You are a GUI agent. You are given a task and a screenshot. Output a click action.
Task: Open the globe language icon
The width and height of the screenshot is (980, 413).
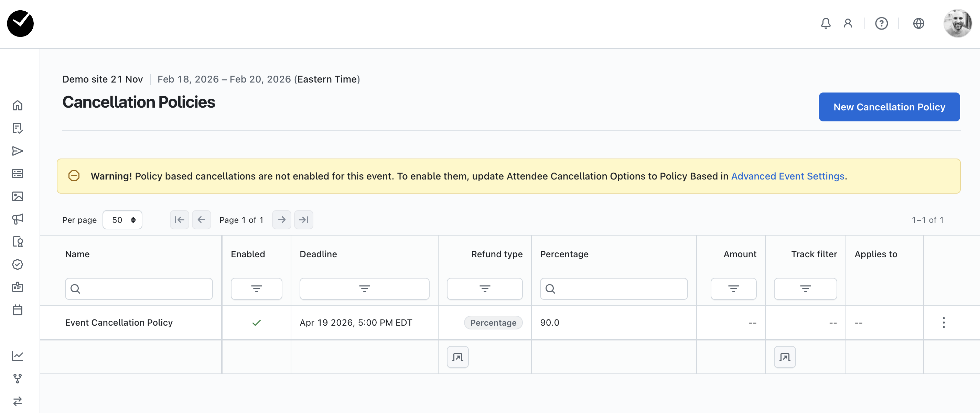click(918, 24)
